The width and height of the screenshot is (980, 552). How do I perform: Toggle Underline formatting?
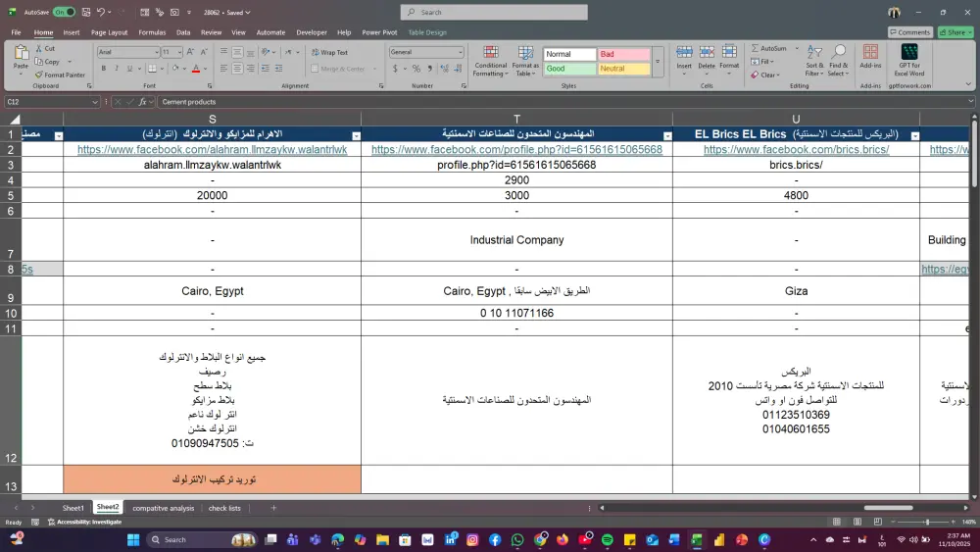[130, 68]
